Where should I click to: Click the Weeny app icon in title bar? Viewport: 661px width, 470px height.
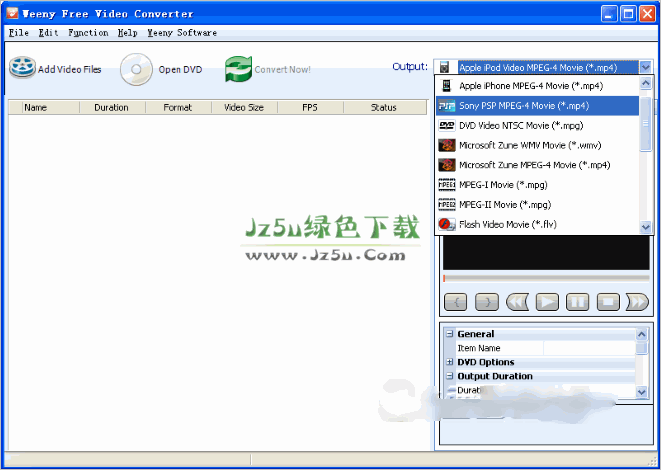12,13
